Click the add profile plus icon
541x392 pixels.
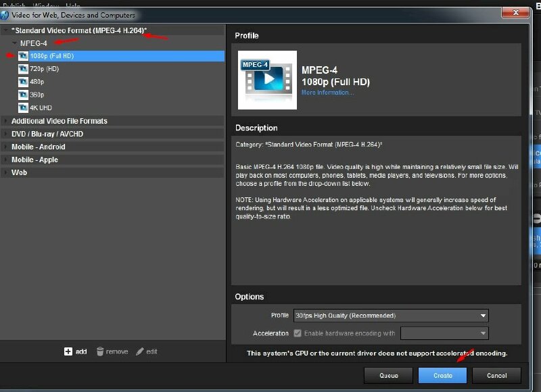[x=68, y=351]
